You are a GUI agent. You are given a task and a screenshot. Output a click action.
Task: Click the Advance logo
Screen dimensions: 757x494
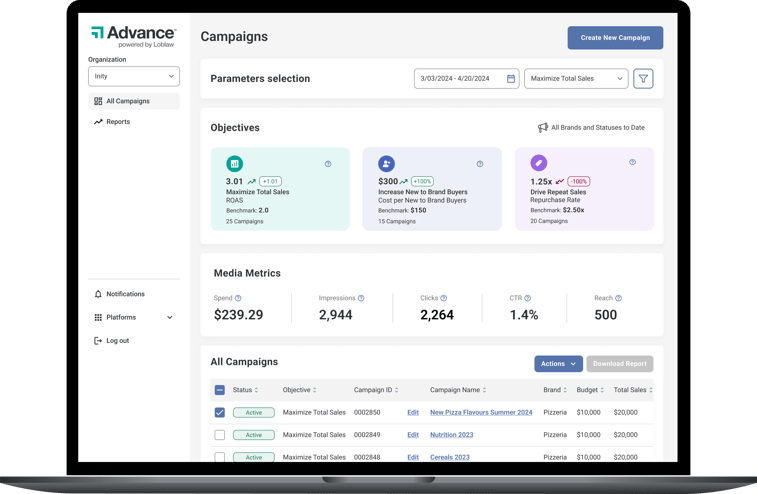[133, 37]
